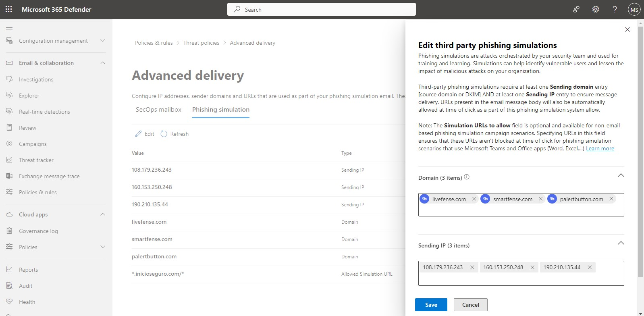The height and width of the screenshot is (316, 644).
Task: Click the Governance log icon
Action: coord(9,231)
